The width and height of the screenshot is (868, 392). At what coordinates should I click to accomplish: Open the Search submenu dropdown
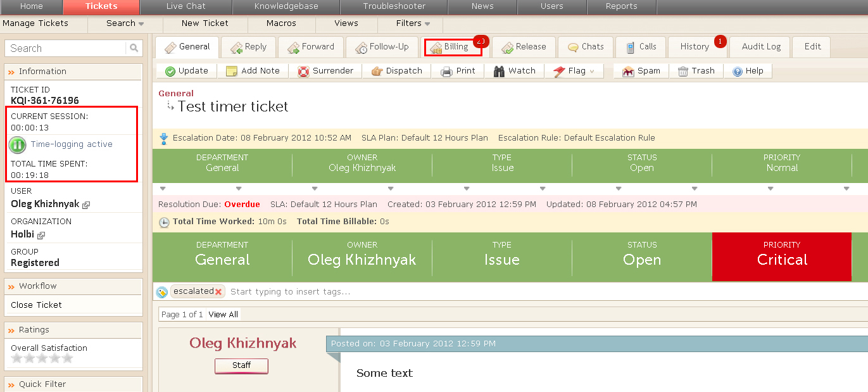pyautogui.click(x=141, y=24)
